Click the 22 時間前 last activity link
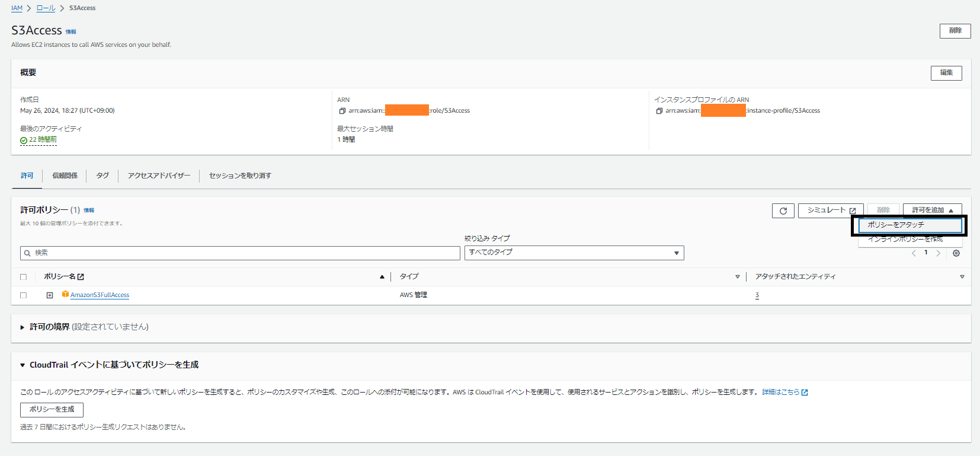 pos(43,140)
